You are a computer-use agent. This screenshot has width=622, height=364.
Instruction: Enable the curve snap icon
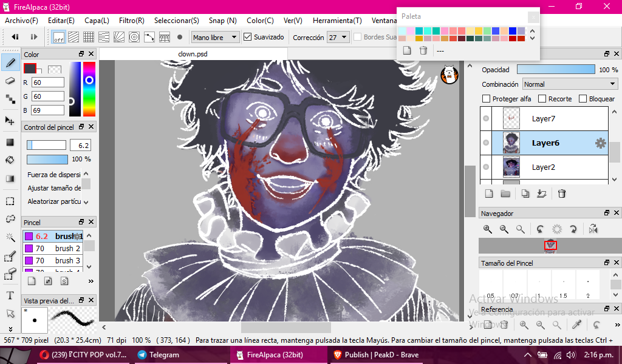(149, 37)
